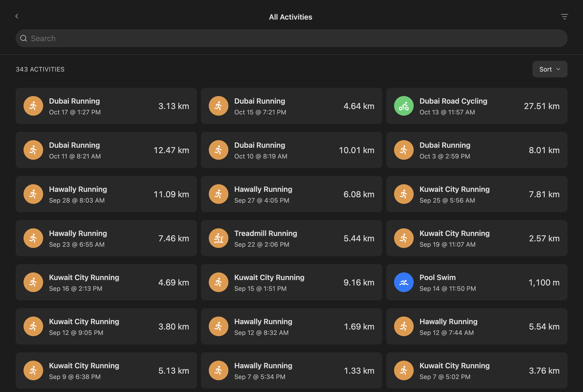The width and height of the screenshot is (583, 392).
Task: Click the Oct 10 @ 8:19 AM date
Action: pos(260,156)
